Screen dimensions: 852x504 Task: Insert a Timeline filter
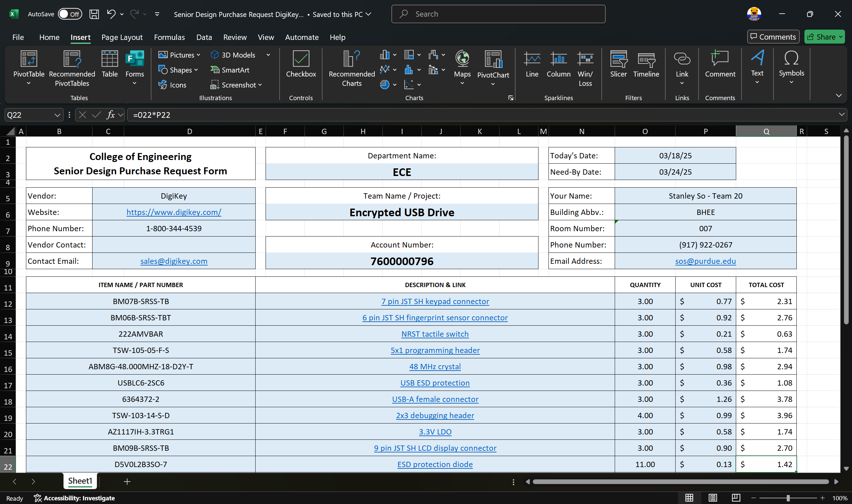[646, 60]
